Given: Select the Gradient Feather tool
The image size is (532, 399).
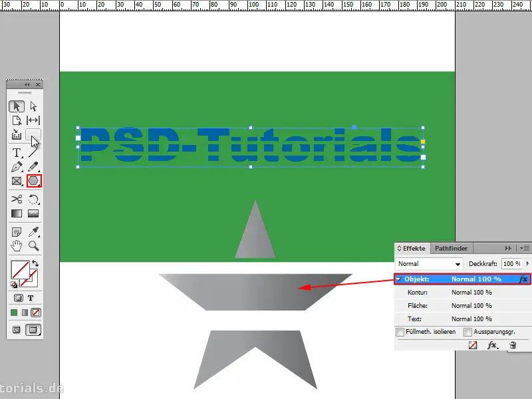Looking at the screenshot, I should pos(33,213).
